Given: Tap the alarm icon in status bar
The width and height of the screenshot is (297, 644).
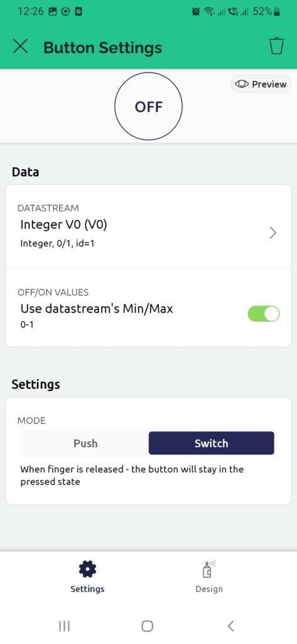Looking at the screenshot, I should click(196, 12).
